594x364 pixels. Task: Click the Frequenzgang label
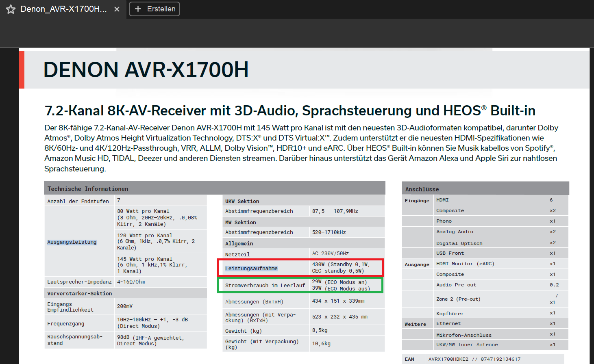(x=66, y=324)
